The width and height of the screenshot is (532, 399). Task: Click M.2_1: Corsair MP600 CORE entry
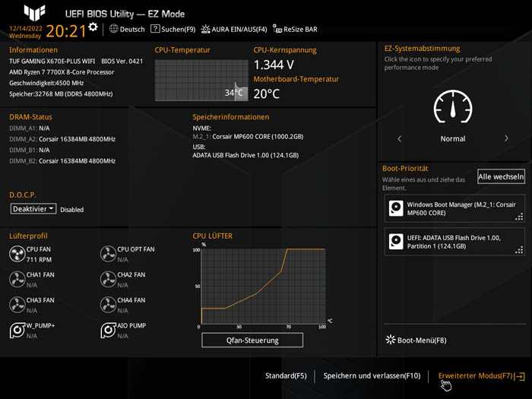click(x=248, y=136)
